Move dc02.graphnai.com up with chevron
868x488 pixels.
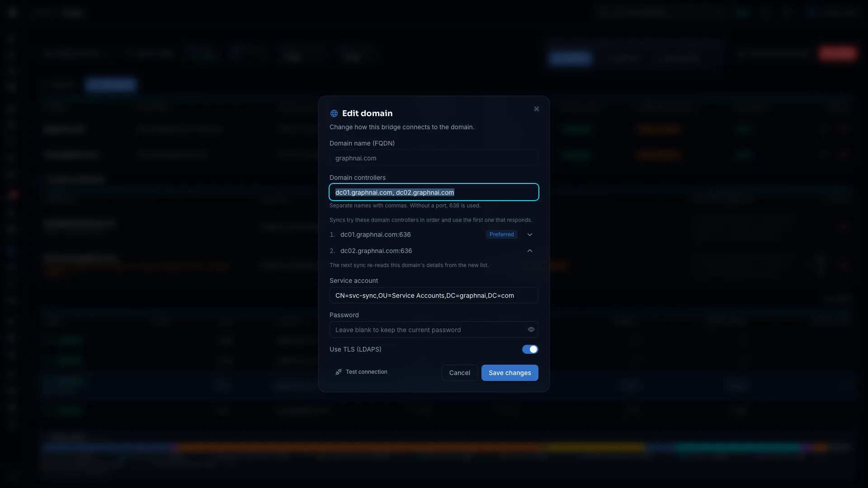[x=530, y=251]
